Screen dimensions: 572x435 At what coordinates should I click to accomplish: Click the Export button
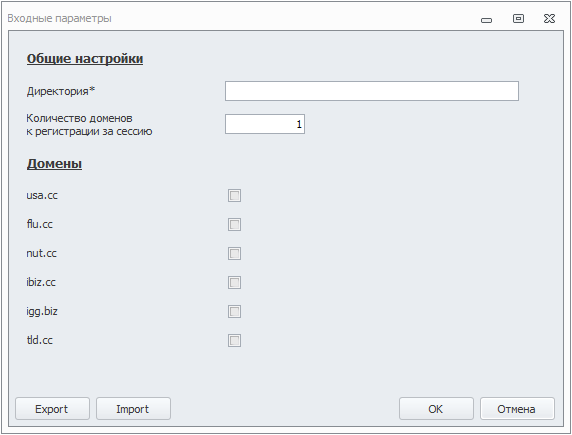click(x=52, y=409)
